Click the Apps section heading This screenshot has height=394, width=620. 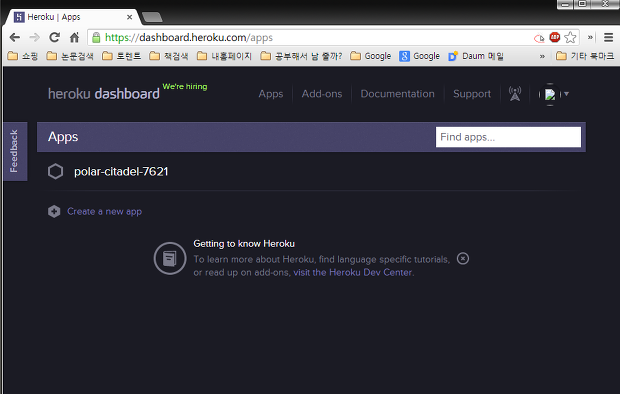coord(63,137)
